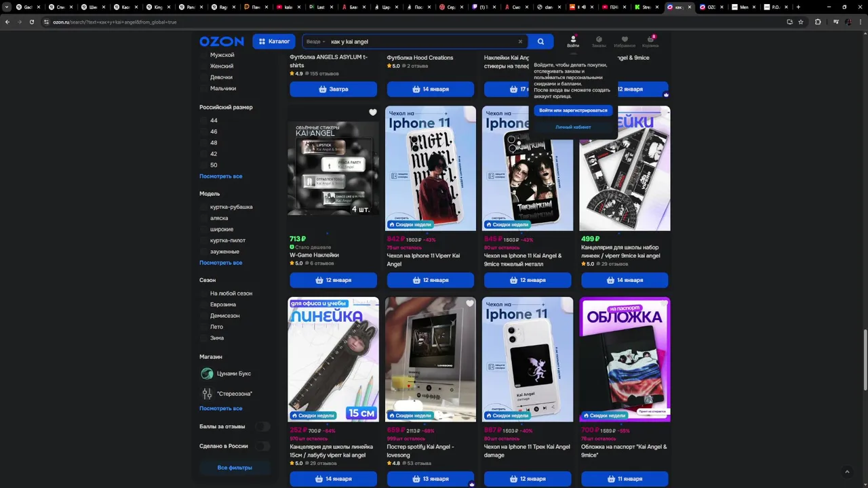Viewport: 868px width, 488px height.
Task: Open W-Game Наклейки sticker product image
Action: click(x=333, y=168)
